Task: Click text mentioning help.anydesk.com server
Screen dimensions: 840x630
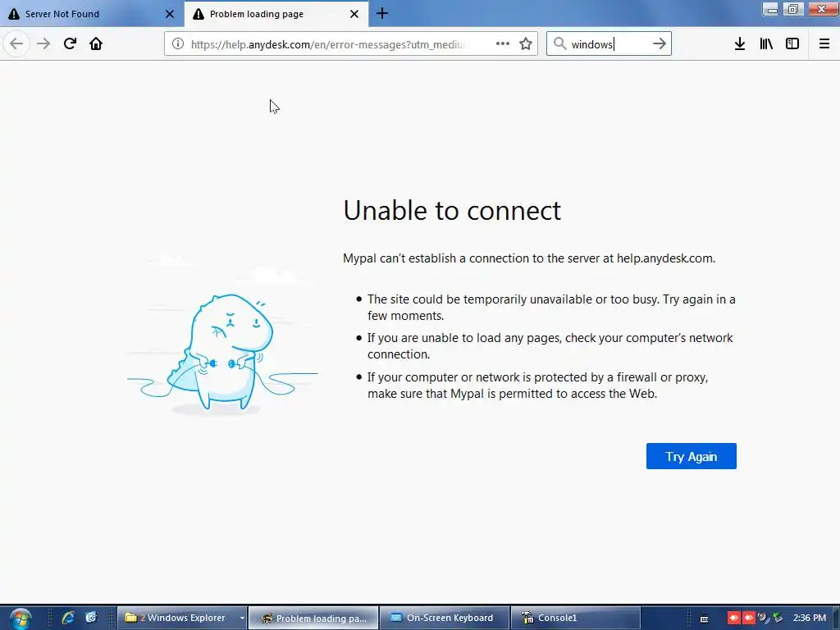Action: tap(529, 258)
